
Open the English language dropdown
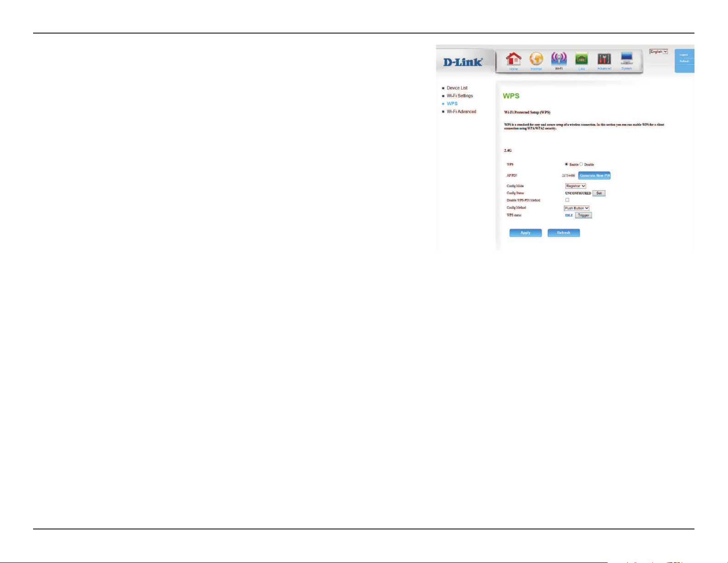(x=659, y=51)
